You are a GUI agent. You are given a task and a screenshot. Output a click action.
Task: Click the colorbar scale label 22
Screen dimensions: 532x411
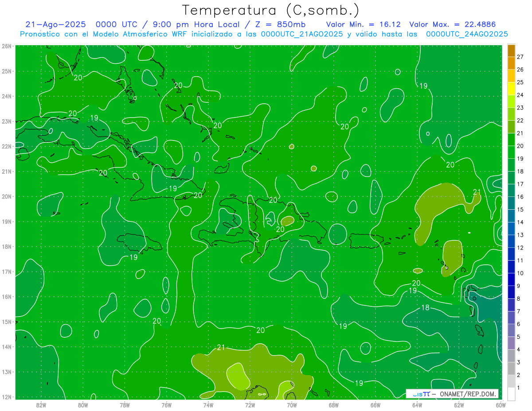click(x=520, y=120)
